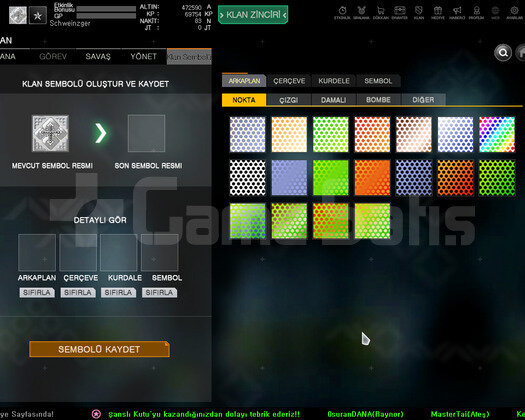Click the Sembolü Kaydet button
The width and height of the screenshot is (525, 420).
click(x=99, y=349)
